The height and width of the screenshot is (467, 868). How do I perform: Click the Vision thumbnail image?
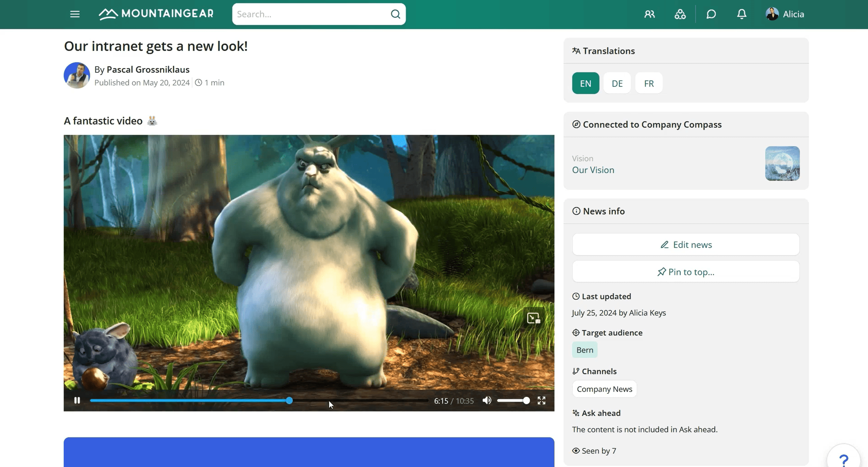click(782, 164)
